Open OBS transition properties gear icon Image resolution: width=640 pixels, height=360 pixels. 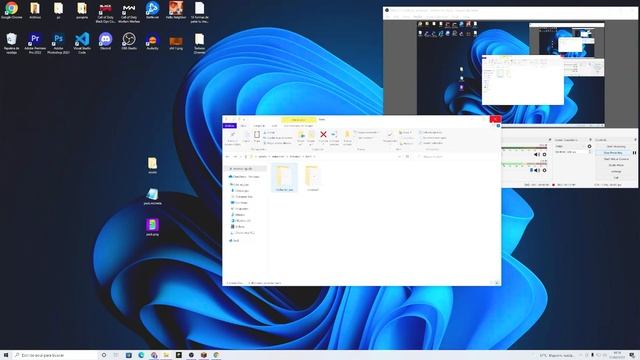tap(589, 146)
